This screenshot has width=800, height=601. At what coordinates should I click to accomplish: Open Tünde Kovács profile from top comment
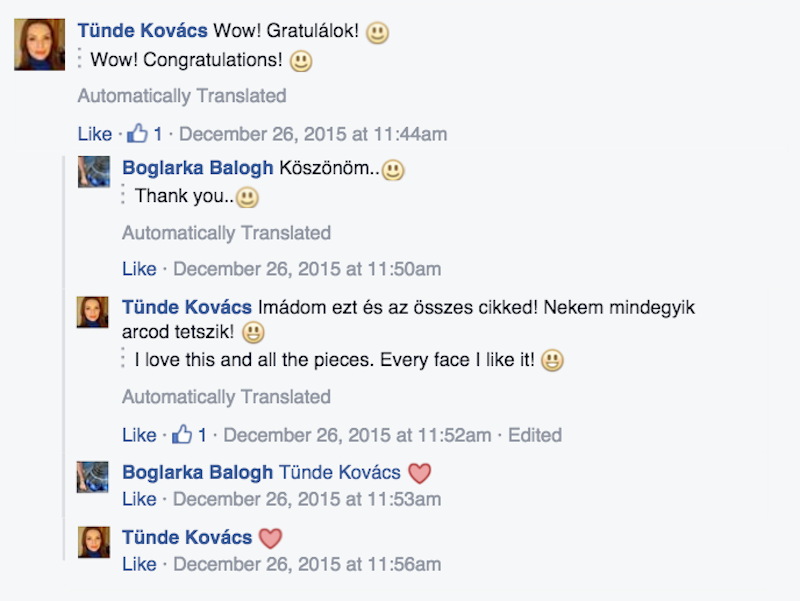point(142,32)
